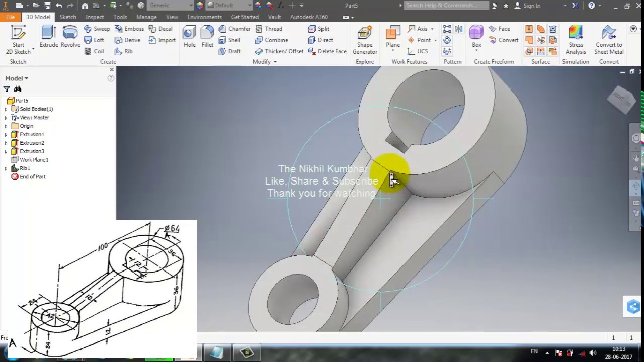This screenshot has width=644, height=362.
Task: Expand the Origin folder node
Action: 6,126
